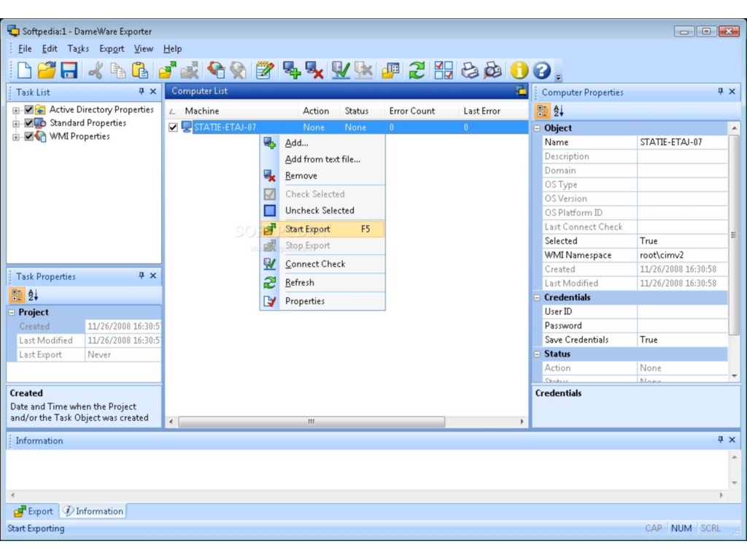Screen dimensions: 747x560
Task: Select Connect Check from the context menu
Action: (x=322, y=264)
